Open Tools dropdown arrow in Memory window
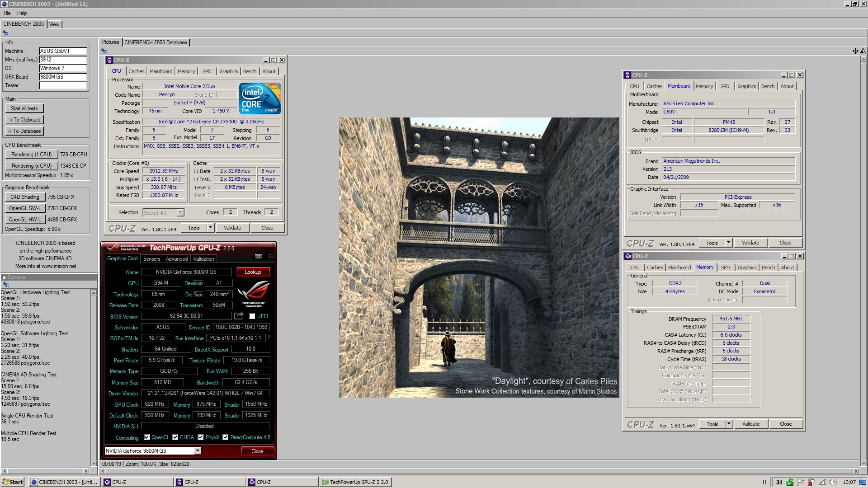 (729, 424)
